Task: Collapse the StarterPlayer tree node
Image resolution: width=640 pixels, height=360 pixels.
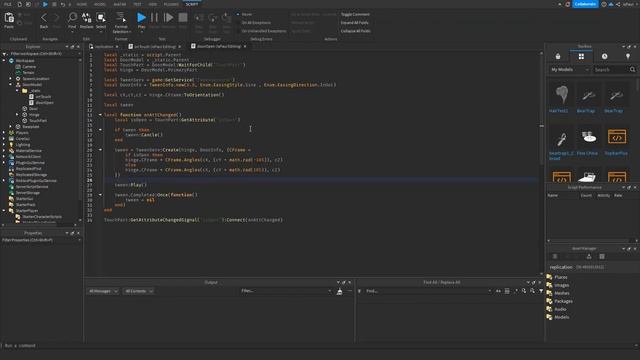Action: (4, 211)
